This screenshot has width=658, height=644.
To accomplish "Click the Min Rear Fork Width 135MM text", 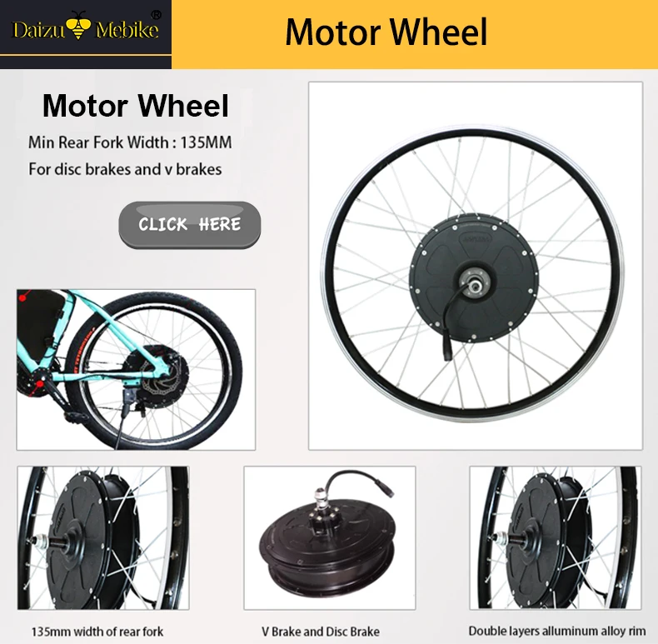I will tap(130, 142).
